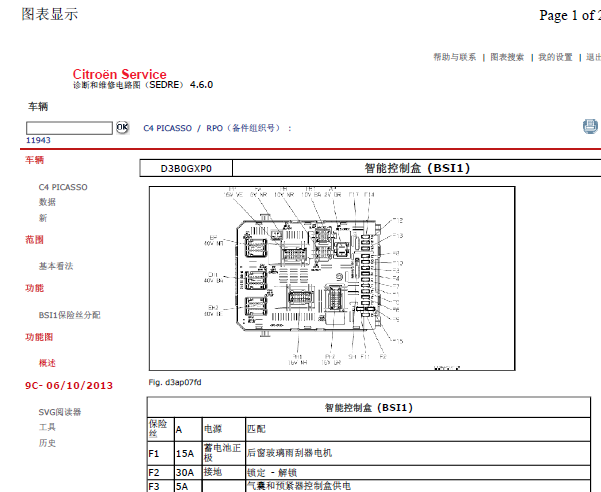Click the 电源 column header

[x=224, y=430]
